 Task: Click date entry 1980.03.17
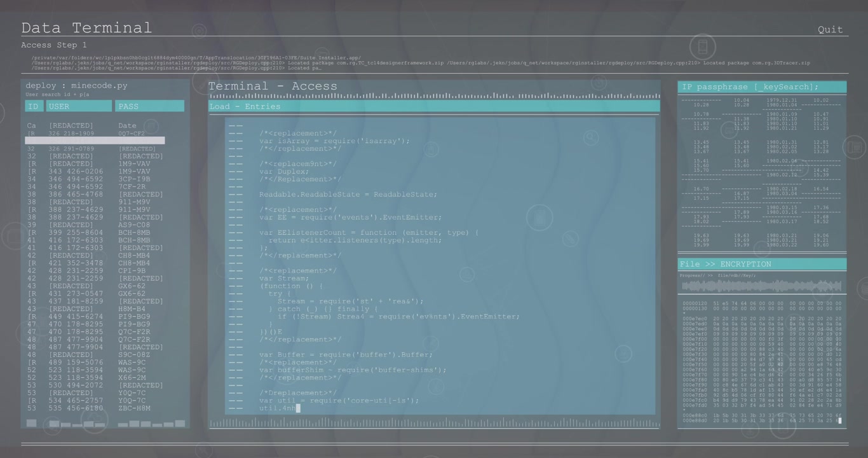(781, 222)
